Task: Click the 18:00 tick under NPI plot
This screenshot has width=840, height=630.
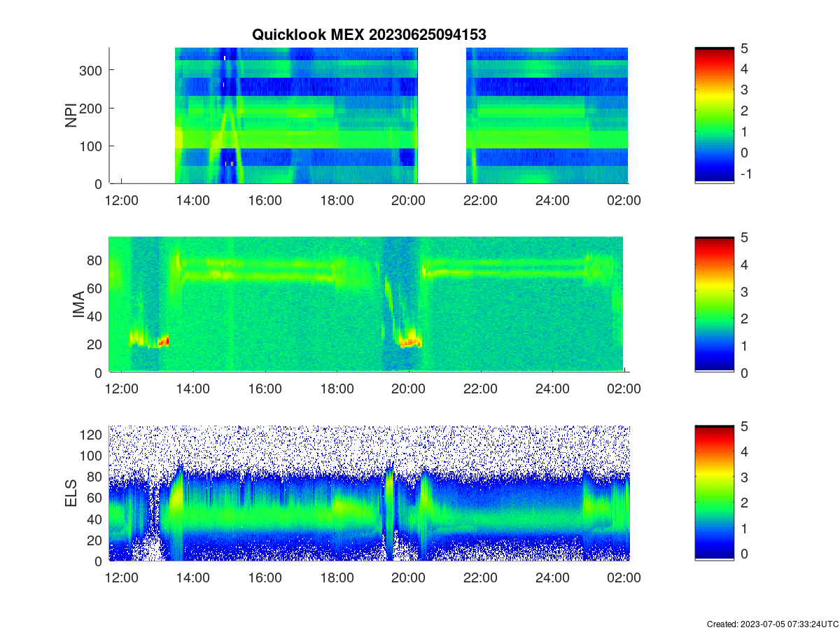Action: (337, 200)
